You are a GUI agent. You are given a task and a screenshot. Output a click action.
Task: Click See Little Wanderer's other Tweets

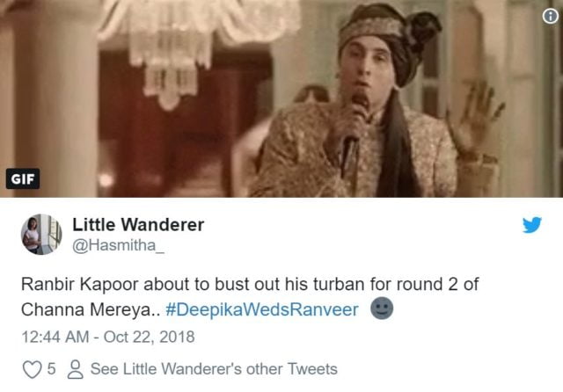214,369
